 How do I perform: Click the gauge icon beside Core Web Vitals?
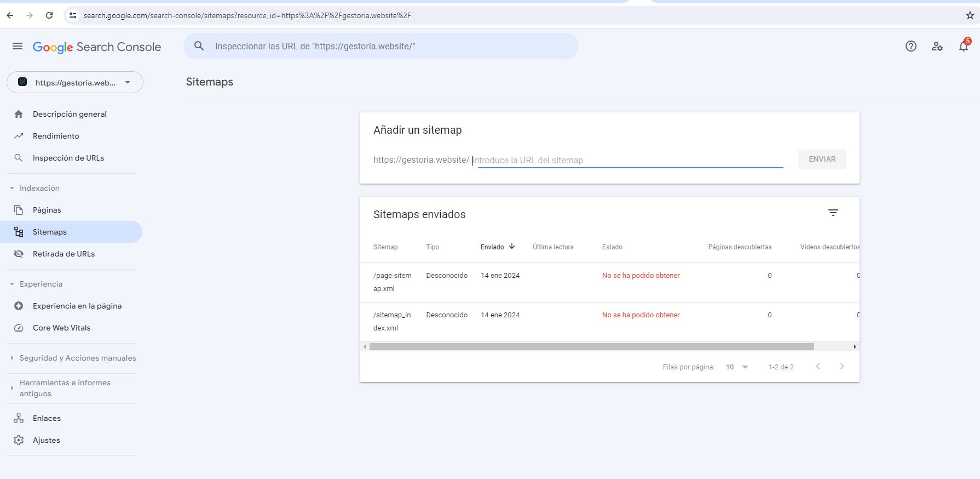coord(19,328)
